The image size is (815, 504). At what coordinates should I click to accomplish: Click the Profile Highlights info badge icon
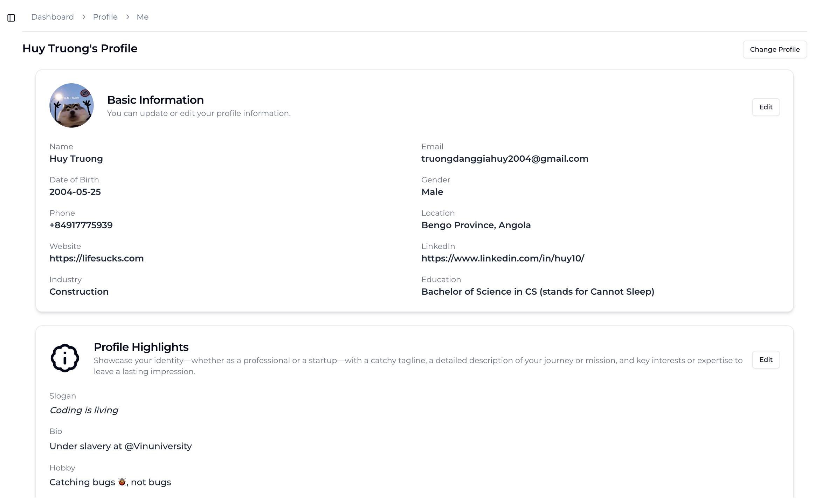point(65,358)
